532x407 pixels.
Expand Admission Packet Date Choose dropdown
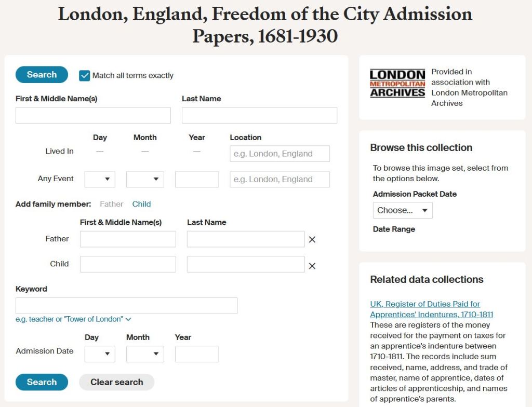click(403, 210)
